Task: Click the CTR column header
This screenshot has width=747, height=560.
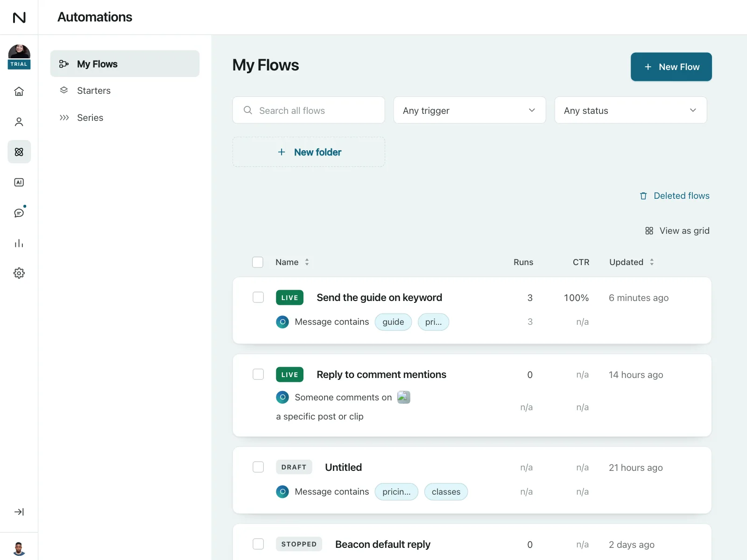Action: point(581,262)
